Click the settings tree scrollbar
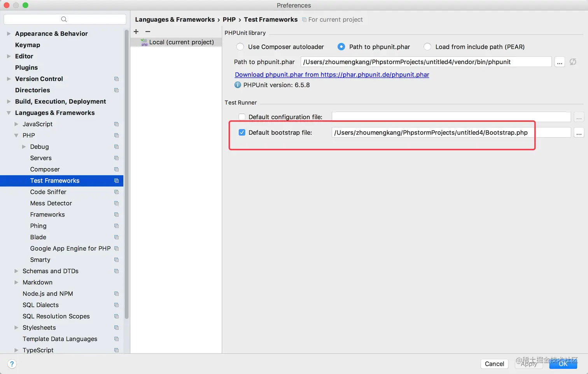This screenshot has width=588, height=374. [x=126, y=175]
